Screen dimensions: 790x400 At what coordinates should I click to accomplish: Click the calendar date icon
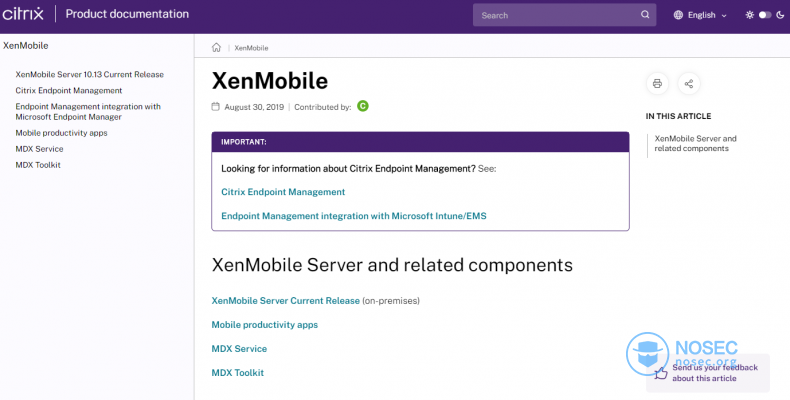(216, 107)
